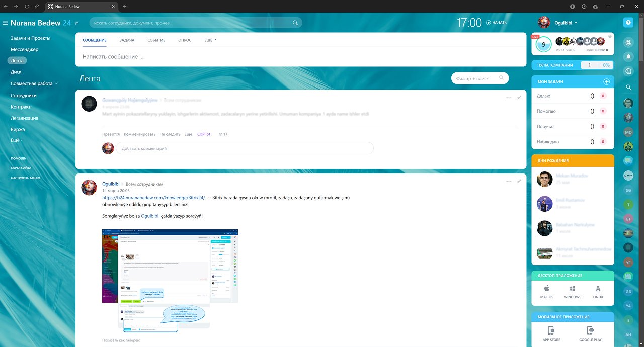Image resolution: width=644 pixels, height=347 pixels.
Task: Open Легализация in left menu
Action: click(24, 118)
